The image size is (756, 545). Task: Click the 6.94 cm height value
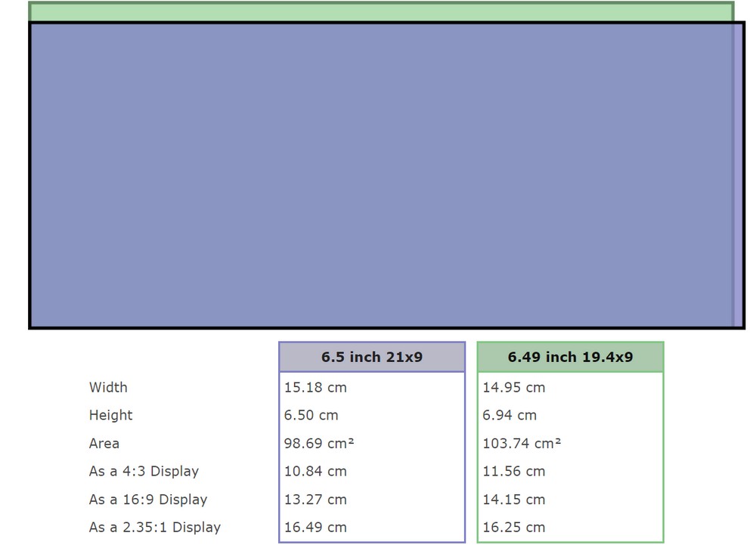pyautogui.click(x=510, y=416)
